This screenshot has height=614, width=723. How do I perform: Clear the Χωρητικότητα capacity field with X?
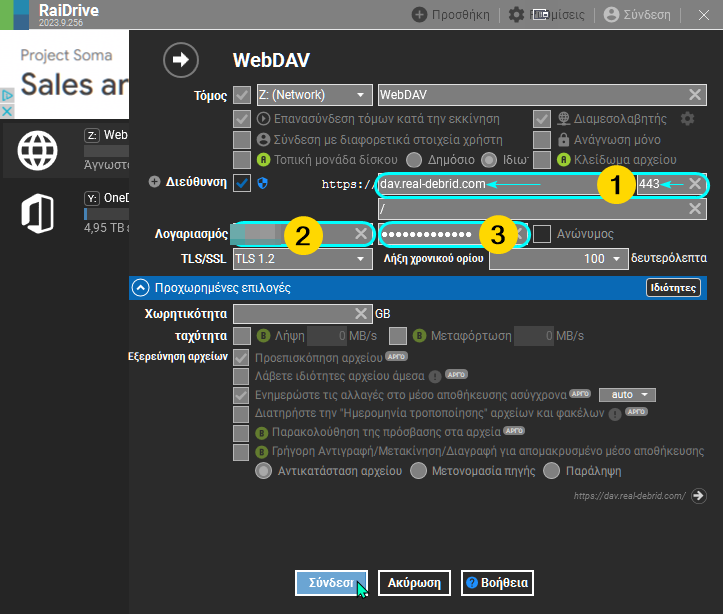361,314
